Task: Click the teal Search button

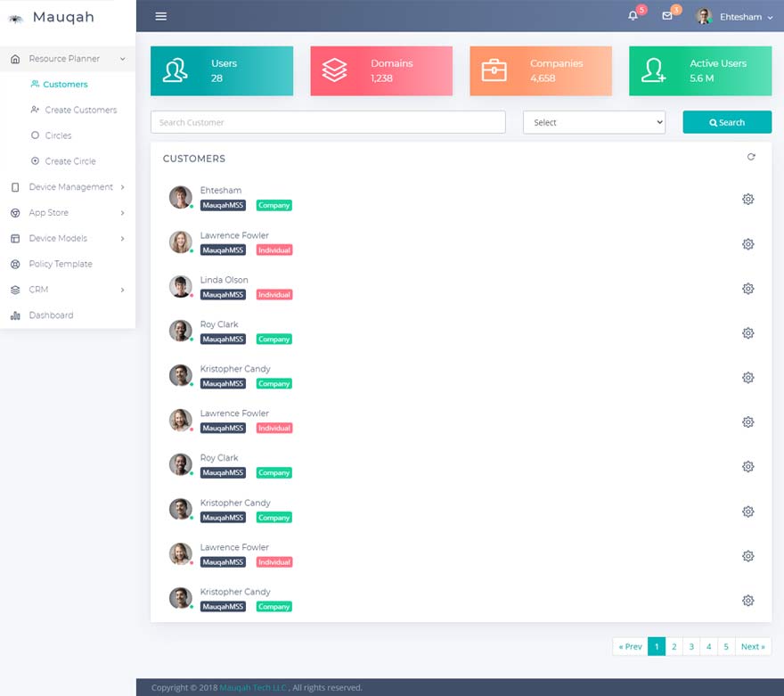Action: [727, 123]
